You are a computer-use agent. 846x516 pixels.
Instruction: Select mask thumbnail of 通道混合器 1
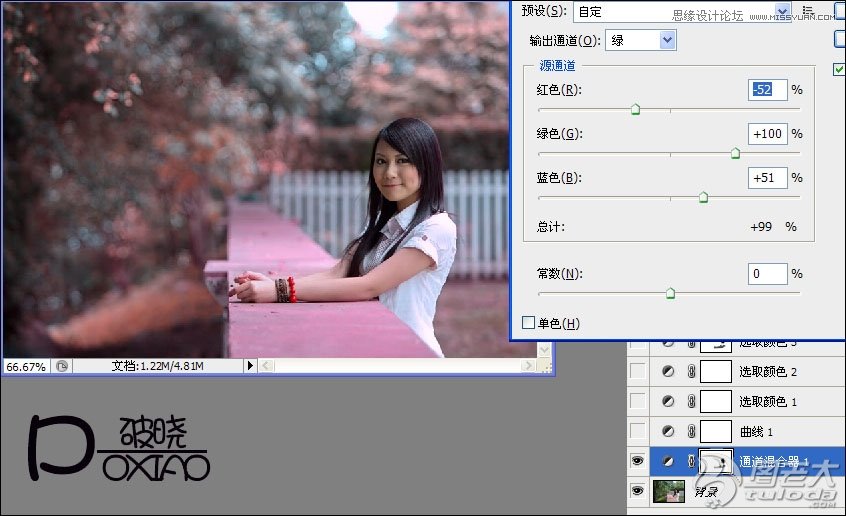pyautogui.click(x=715, y=461)
